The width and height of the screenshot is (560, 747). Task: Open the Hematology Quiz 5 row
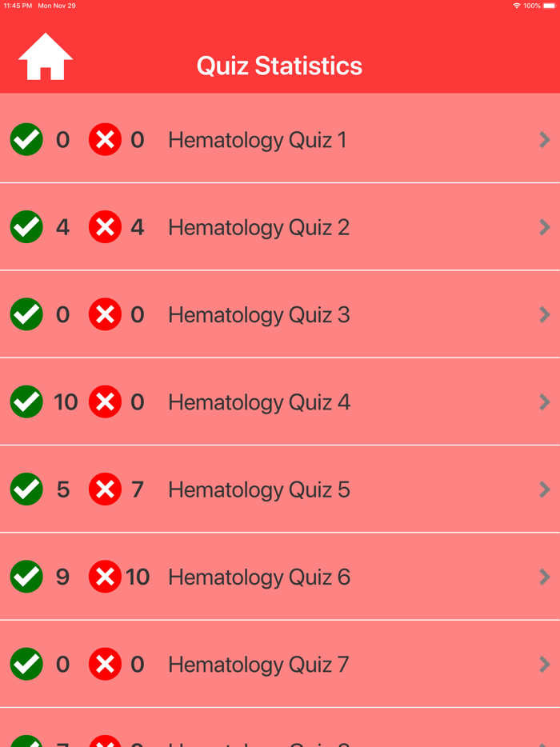[280, 489]
